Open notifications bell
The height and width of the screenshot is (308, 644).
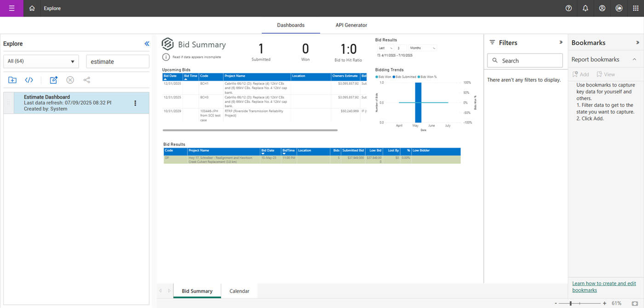(x=585, y=8)
